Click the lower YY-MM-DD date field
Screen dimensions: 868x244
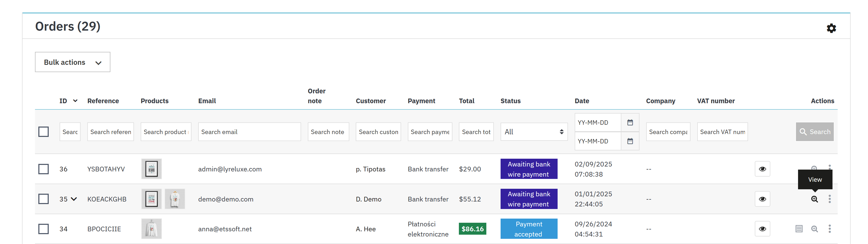click(x=598, y=141)
